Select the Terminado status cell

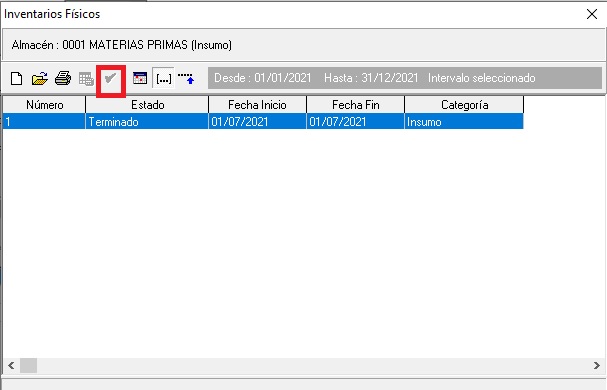click(147, 122)
